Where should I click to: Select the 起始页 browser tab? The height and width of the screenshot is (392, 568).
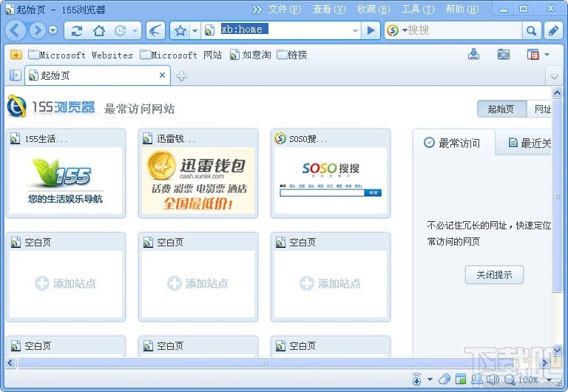(98, 75)
